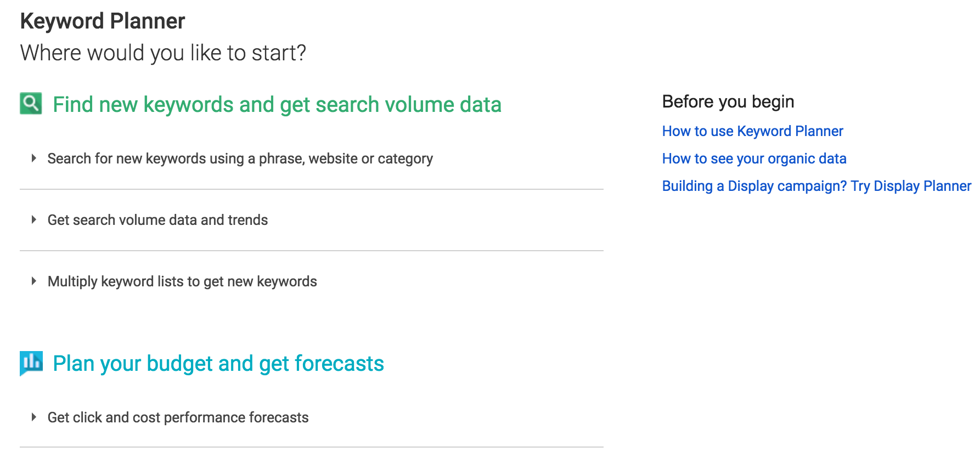Select 'Get search volume data and trends' option
Image resolution: width=980 pixels, height=452 pixels.
(x=157, y=220)
